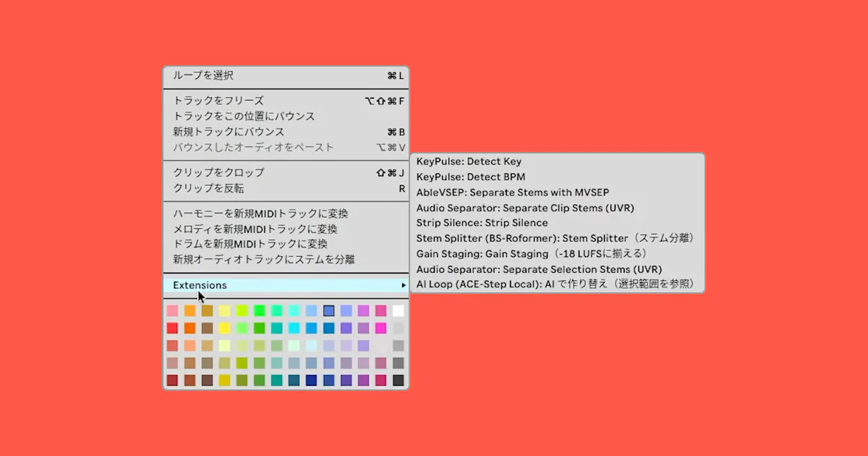The width and height of the screenshot is (868, 456).
Task: Select AbleVSEP: Separate Stems with MVSEP
Action: click(x=557, y=192)
